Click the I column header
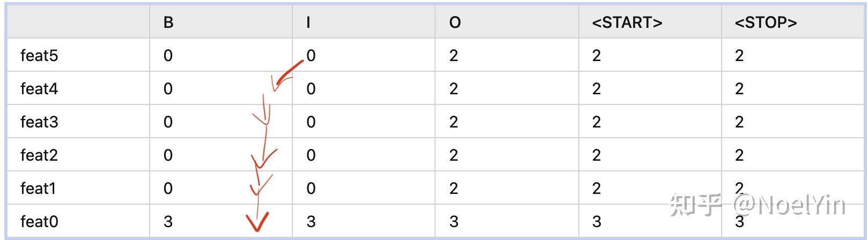This screenshot has width=868, height=240. click(308, 22)
